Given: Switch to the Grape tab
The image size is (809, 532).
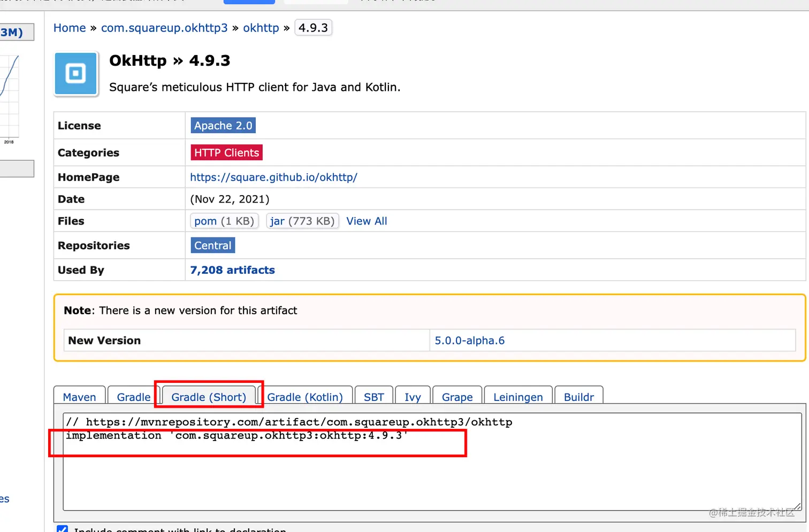Looking at the screenshot, I should 457,396.
